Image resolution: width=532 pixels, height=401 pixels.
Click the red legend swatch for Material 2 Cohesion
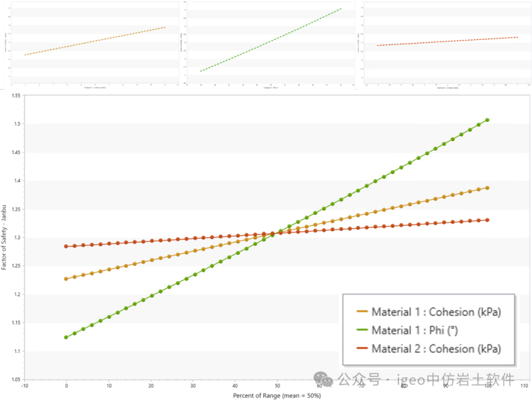pos(362,349)
